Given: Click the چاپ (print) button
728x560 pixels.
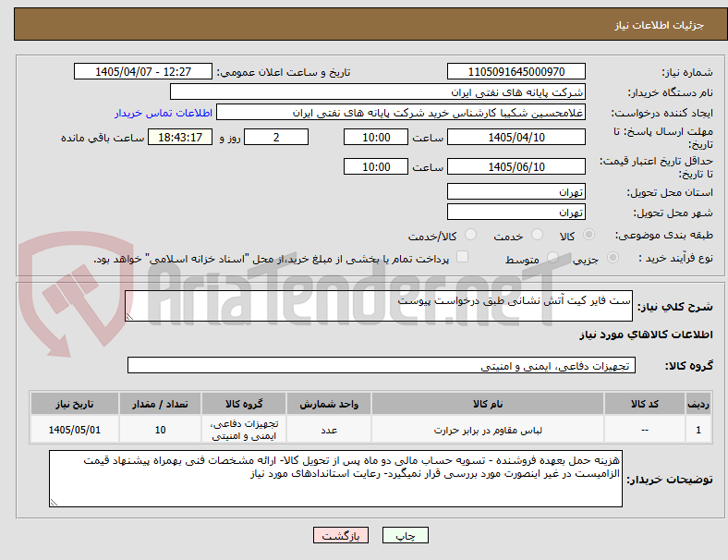Looking at the screenshot, I should tap(405, 535).
